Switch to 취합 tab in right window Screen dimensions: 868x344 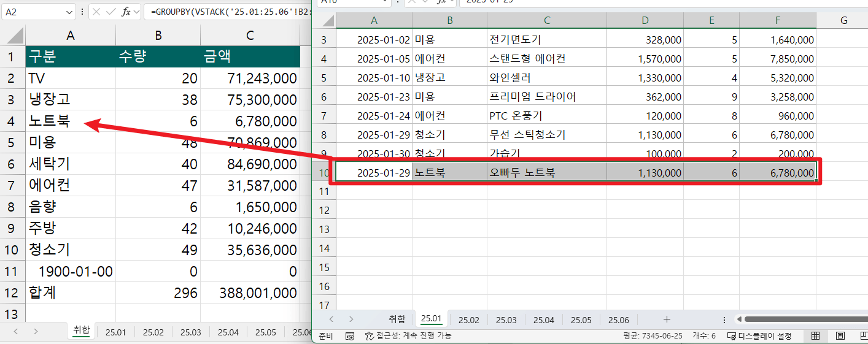tap(397, 319)
